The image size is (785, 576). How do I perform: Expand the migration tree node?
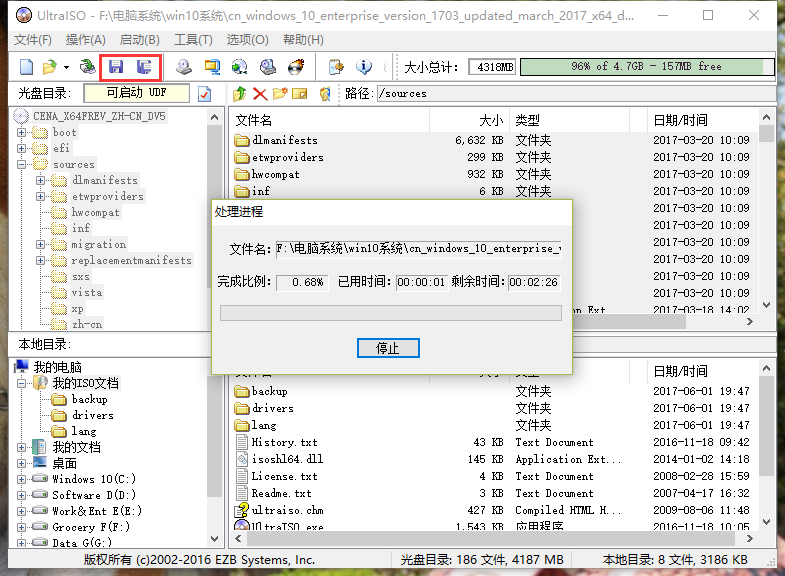tap(41, 244)
